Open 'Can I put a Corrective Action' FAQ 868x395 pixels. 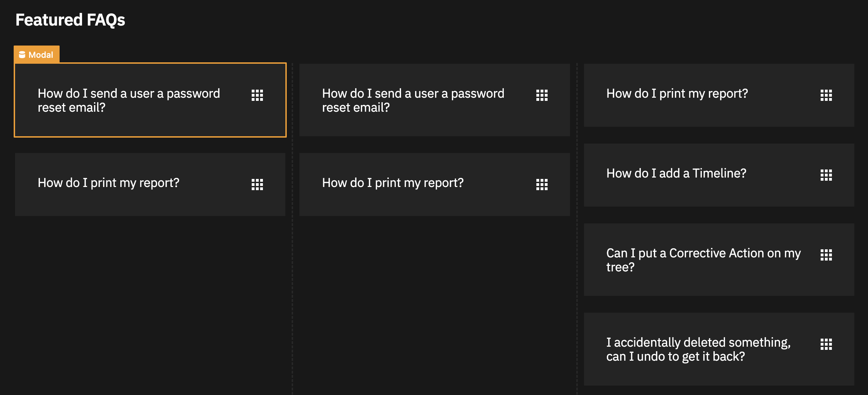click(703, 260)
